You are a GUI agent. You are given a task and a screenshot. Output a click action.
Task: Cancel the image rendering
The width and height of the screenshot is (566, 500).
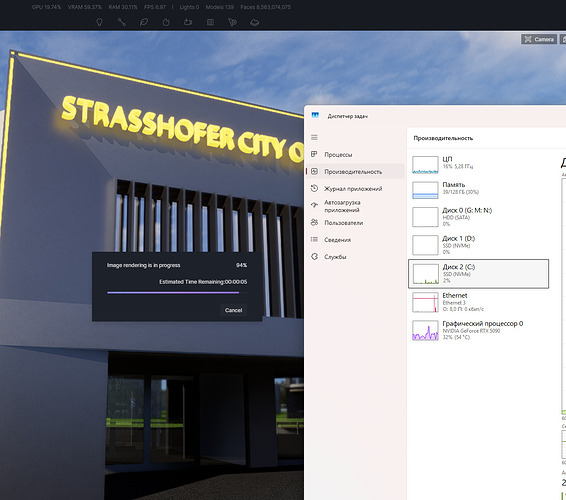[x=233, y=310]
